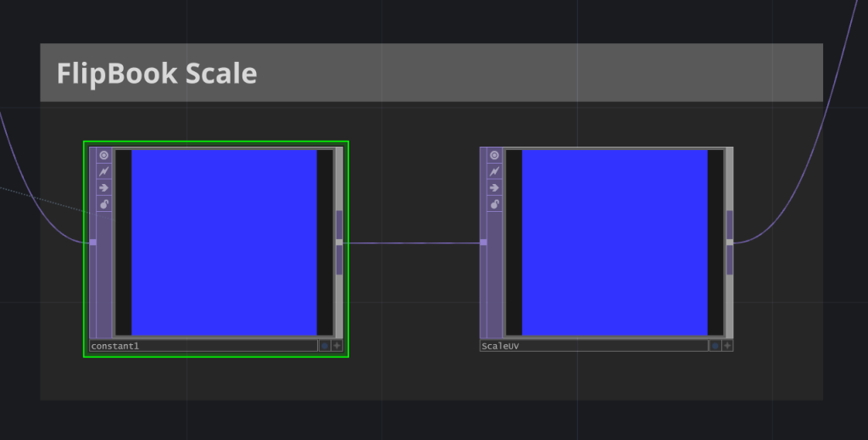Select the ScaleUV blue viewer thumbnail
This screenshot has width=868, height=440.
pyautogui.click(x=615, y=243)
